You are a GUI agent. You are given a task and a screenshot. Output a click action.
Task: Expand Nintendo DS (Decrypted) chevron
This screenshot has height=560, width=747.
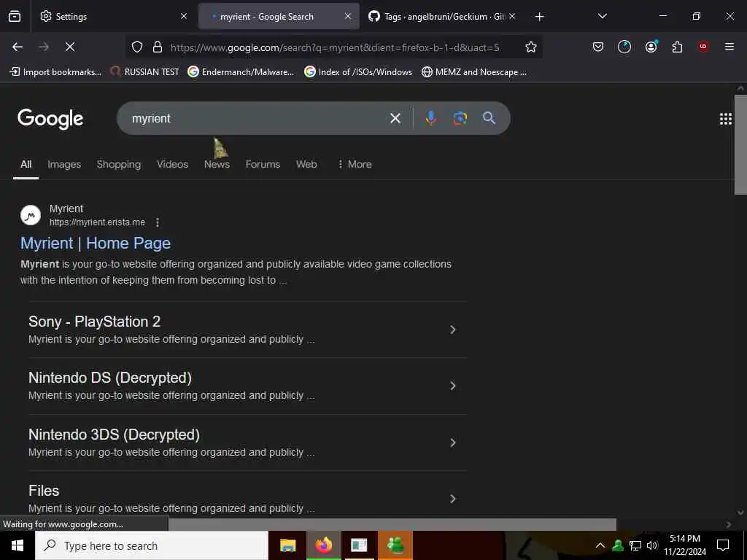click(x=453, y=386)
